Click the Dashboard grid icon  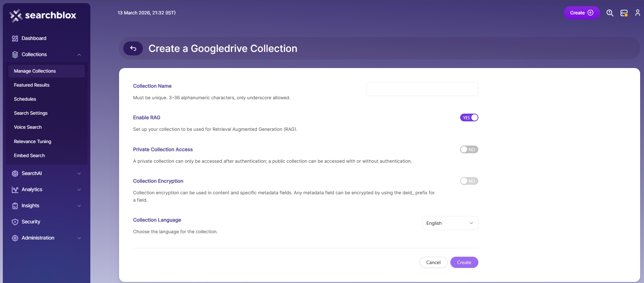pyautogui.click(x=15, y=39)
